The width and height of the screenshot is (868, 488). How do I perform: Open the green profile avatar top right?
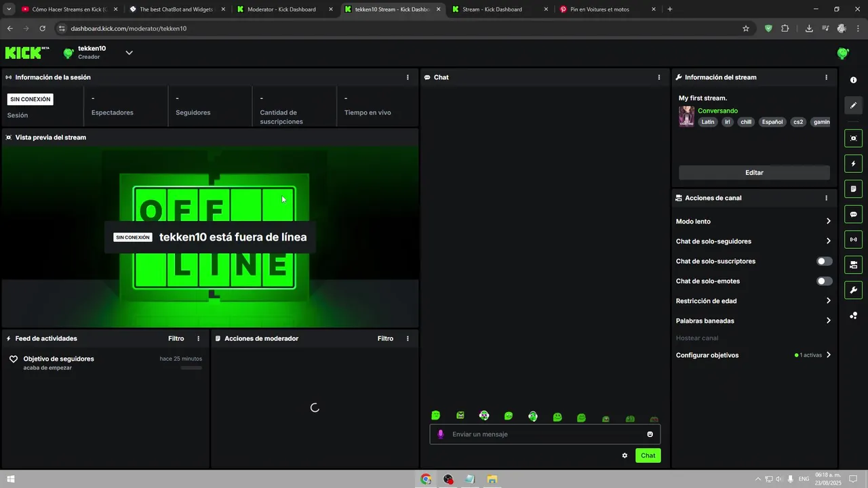point(843,53)
